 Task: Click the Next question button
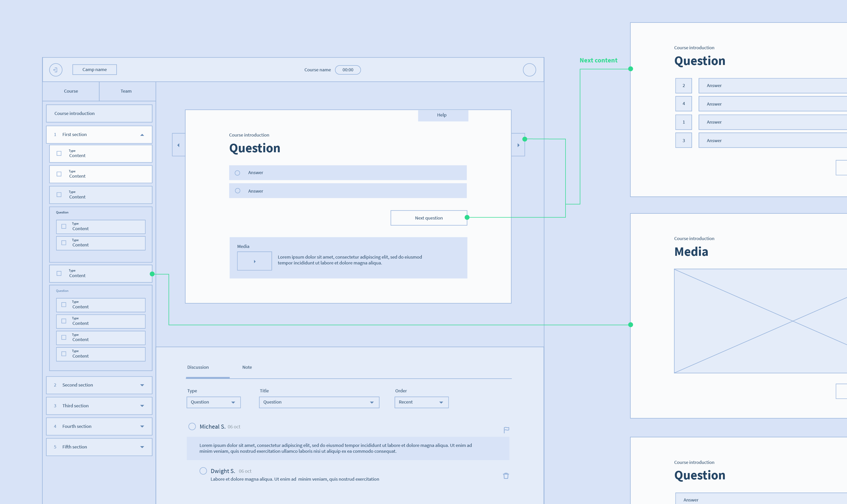click(429, 218)
